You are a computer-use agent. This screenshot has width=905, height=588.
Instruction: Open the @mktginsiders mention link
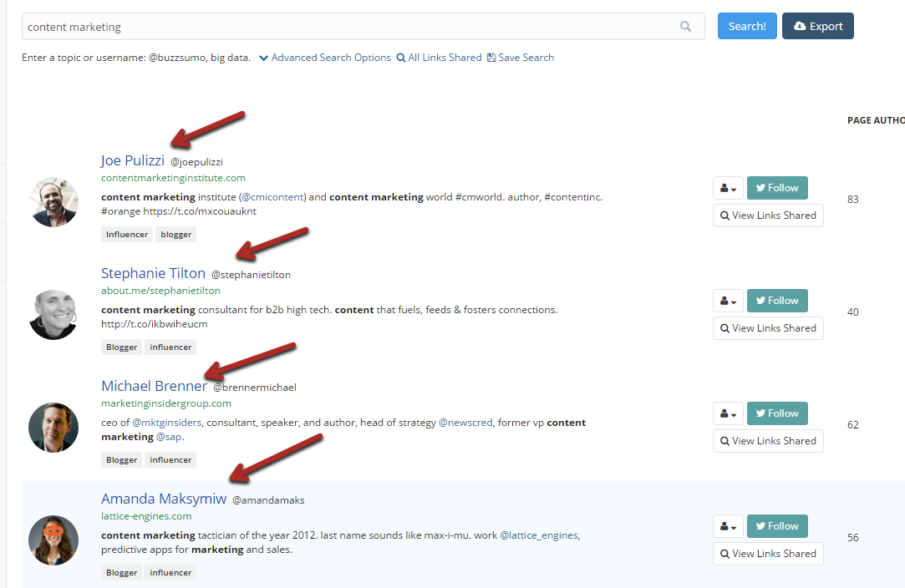pos(167,423)
